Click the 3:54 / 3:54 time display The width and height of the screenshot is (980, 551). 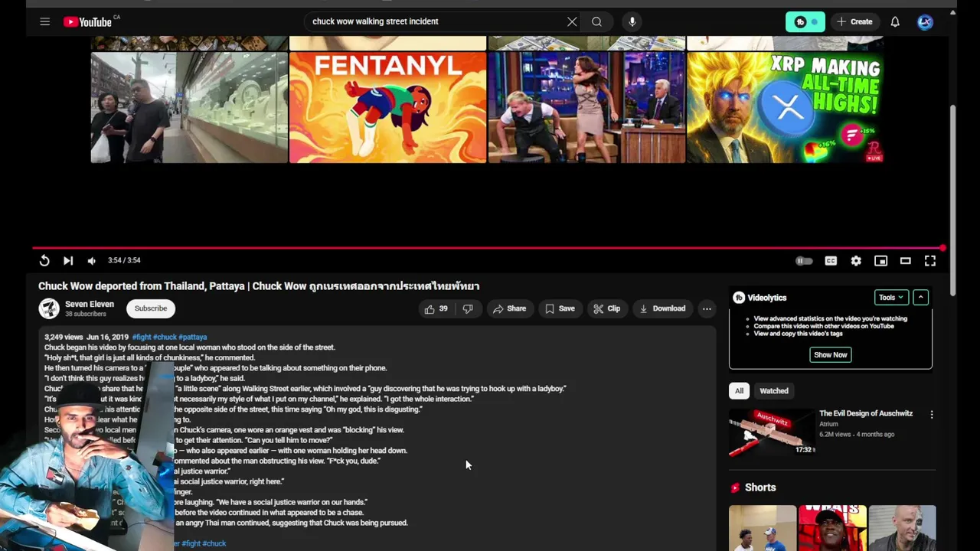click(x=124, y=261)
